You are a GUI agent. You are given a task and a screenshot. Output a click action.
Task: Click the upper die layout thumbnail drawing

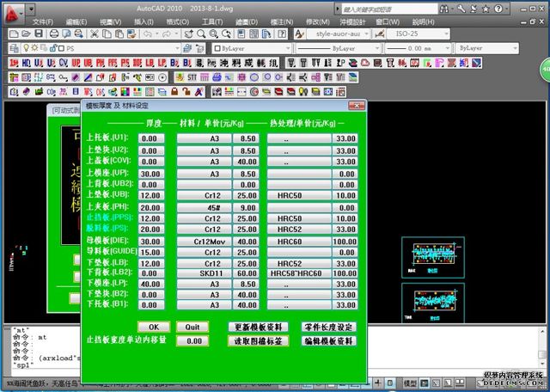(433, 257)
